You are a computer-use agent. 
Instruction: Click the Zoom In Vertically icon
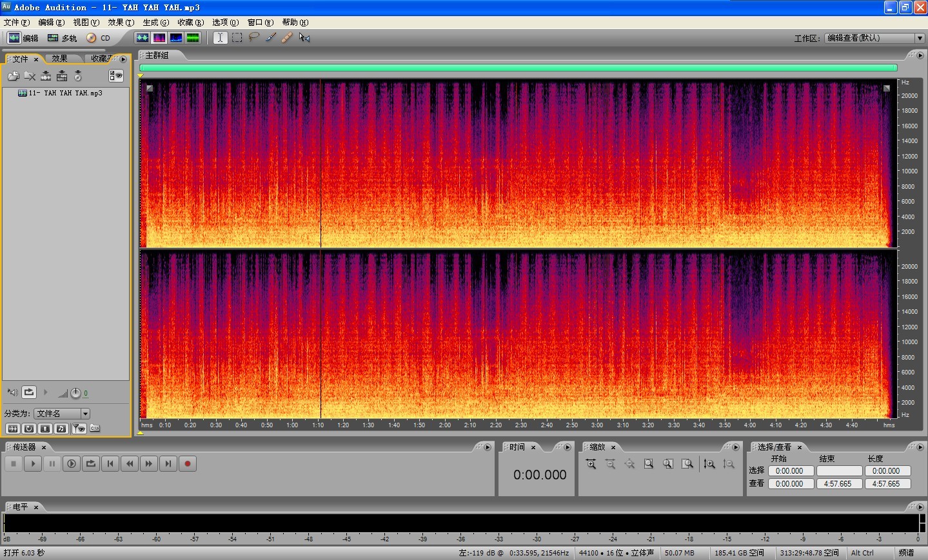(x=709, y=464)
